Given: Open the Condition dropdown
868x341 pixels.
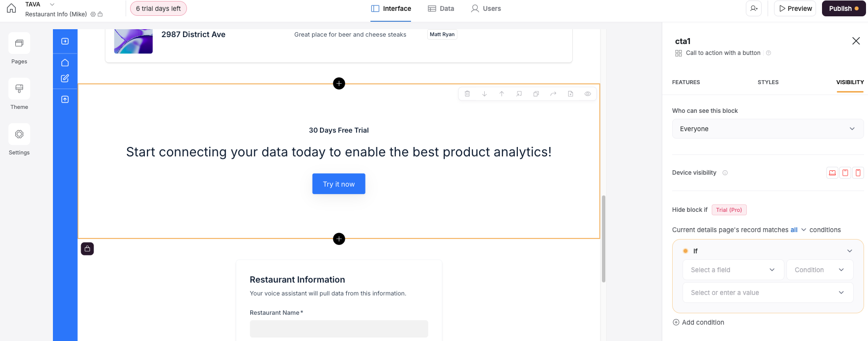Looking at the screenshot, I should [x=820, y=270].
